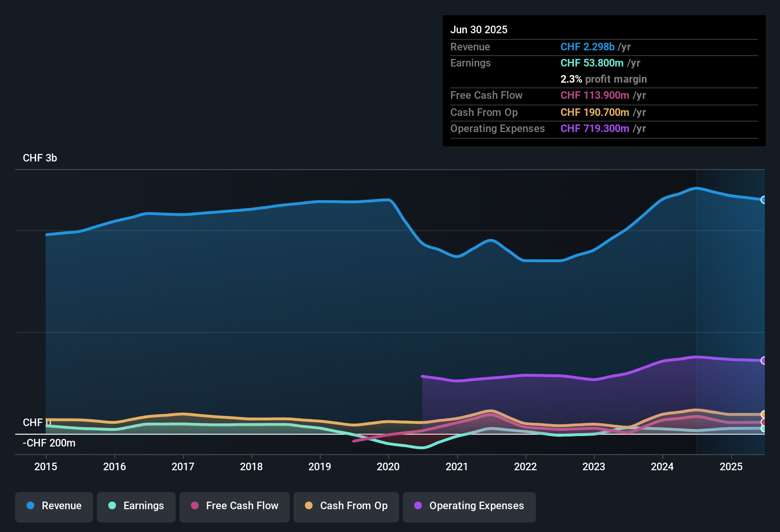Toggle the Revenue series visibility
The height and width of the screenshot is (532, 780).
54,506
